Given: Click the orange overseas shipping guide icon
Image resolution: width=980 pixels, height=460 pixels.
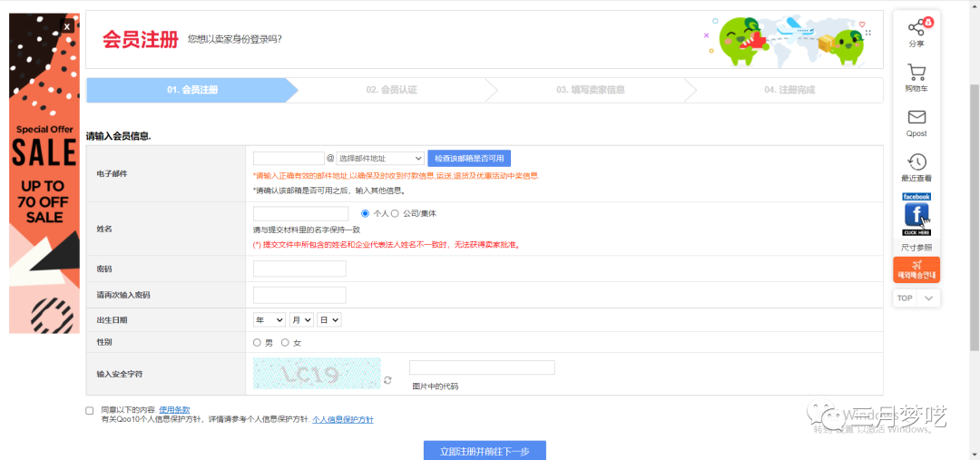Looking at the screenshot, I should pos(916,269).
